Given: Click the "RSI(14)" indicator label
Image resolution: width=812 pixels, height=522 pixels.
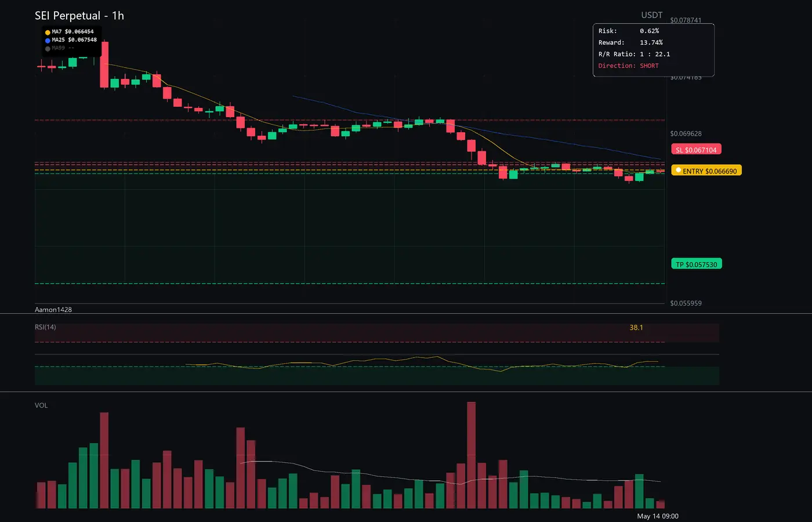Looking at the screenshot, I should (x=45, y=327).
